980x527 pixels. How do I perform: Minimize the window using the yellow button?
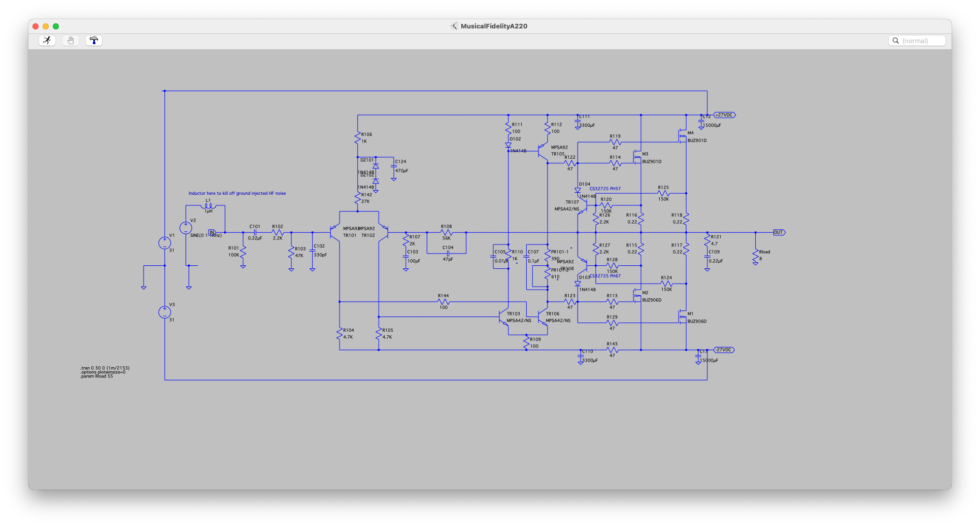[x=46, y=26]
